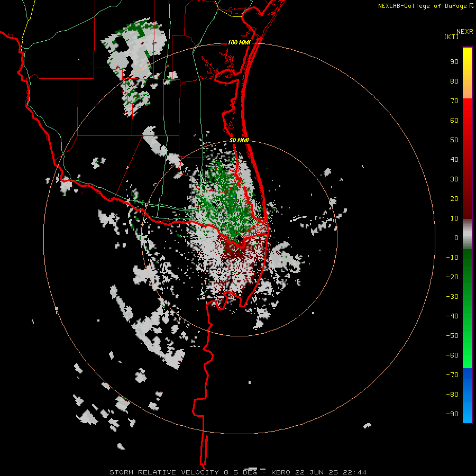Click the KBRO radar station identifier
476x476 pixels.
(281, 472)
